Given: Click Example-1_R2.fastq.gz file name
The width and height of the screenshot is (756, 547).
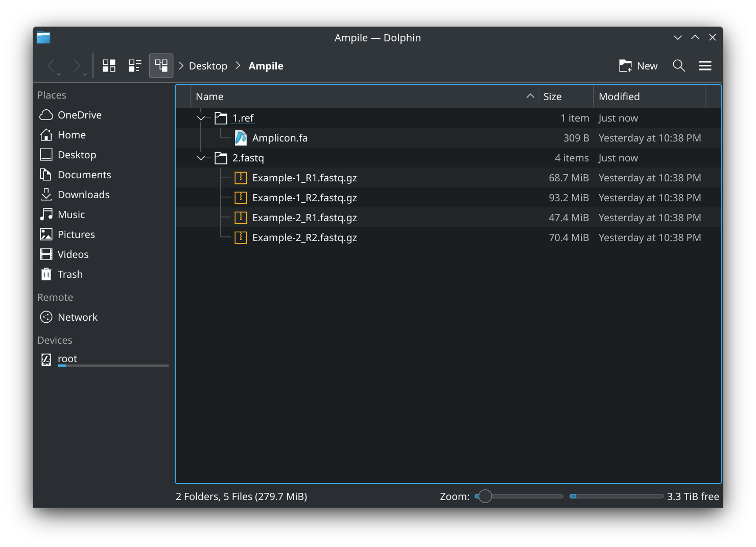Looking at the screenshot, I should [304, 198].
